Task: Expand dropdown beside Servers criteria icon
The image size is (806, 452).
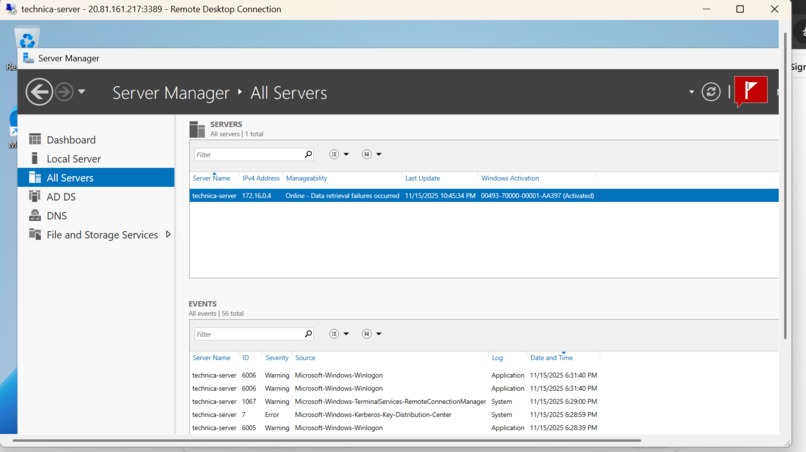Action: click(x=346, y=154)
